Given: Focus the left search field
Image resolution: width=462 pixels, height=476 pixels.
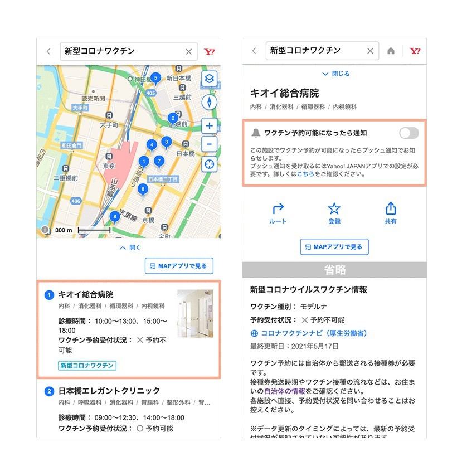Looking at the screenshot, I should [129, 52].
